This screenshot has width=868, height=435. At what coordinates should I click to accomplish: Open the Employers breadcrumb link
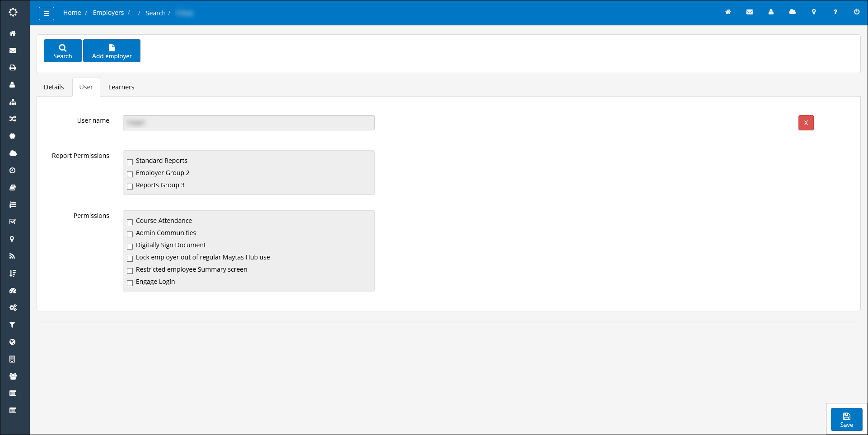108,13
